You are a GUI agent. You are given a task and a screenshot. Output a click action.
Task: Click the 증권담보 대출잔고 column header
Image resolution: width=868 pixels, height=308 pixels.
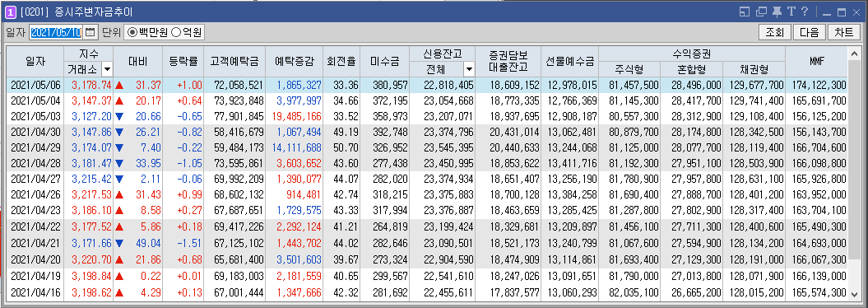coord(508,62)
